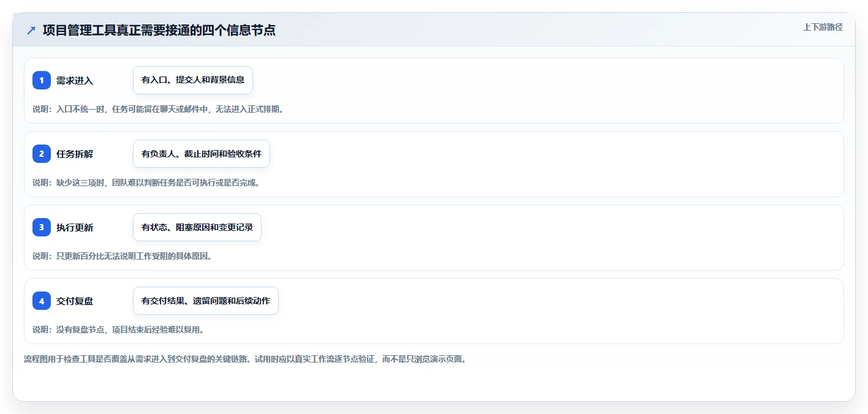
Task: Click the number 1 badge for 需求进入
Action: tap(42, 80)
